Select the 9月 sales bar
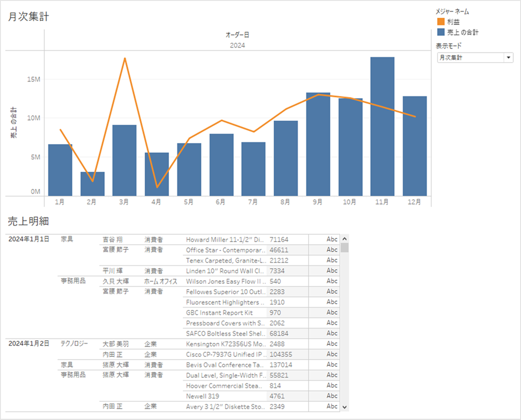This screenshot has width=521, height=420. tap(318, 144)
